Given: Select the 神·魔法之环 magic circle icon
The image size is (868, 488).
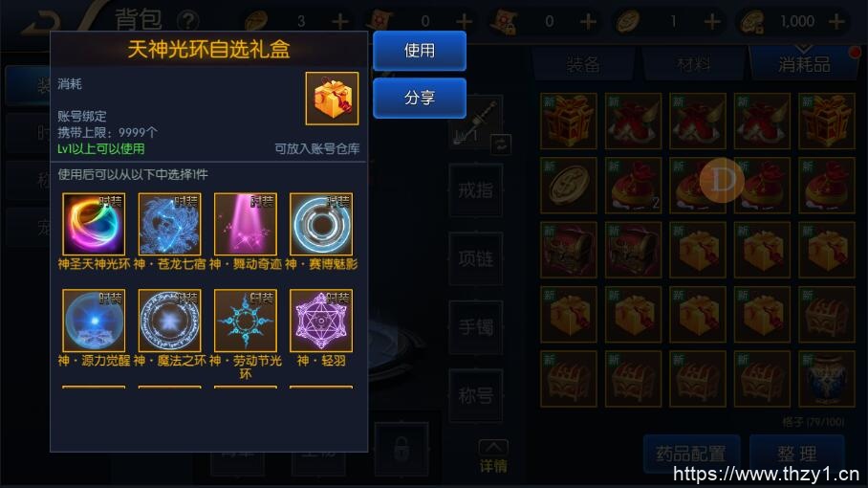Looking at the screenshot, I should [x=169, y=321].
